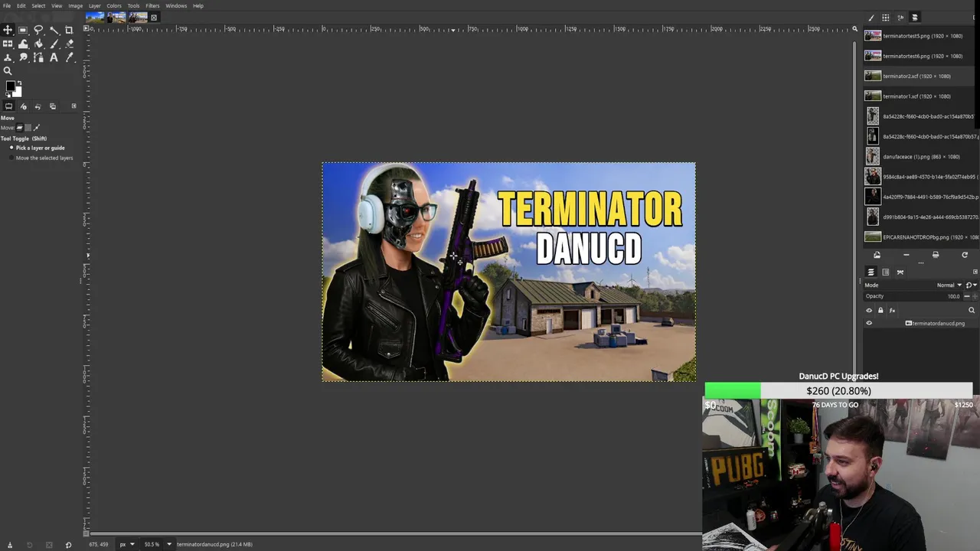This screenshot has width=980, height=551.
Task: Set Move mode to path
Action: point(37,127)
